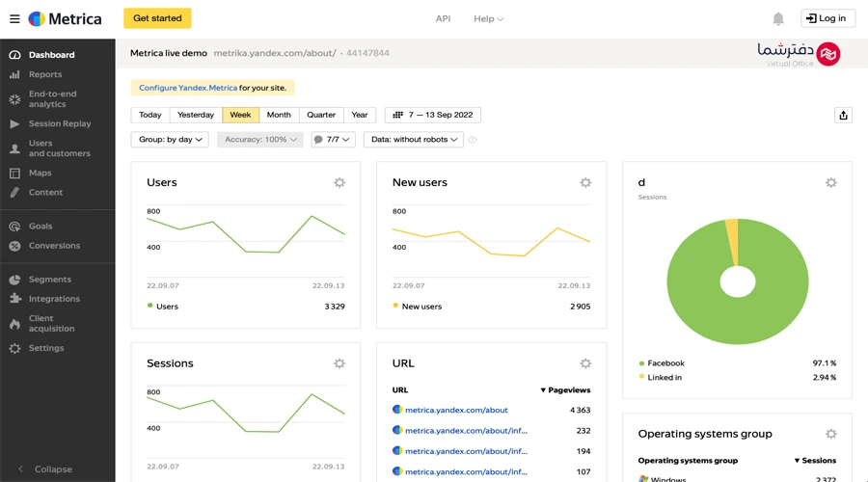Expand the Help dropdown
Viewport: 868px width, 482px height.
pyautogui.click(x=488, y=19)
